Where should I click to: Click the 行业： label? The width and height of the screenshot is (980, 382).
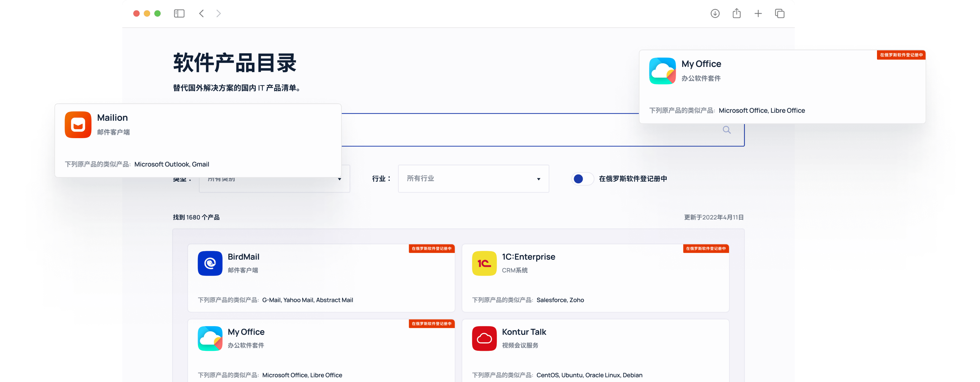[381, 178]
